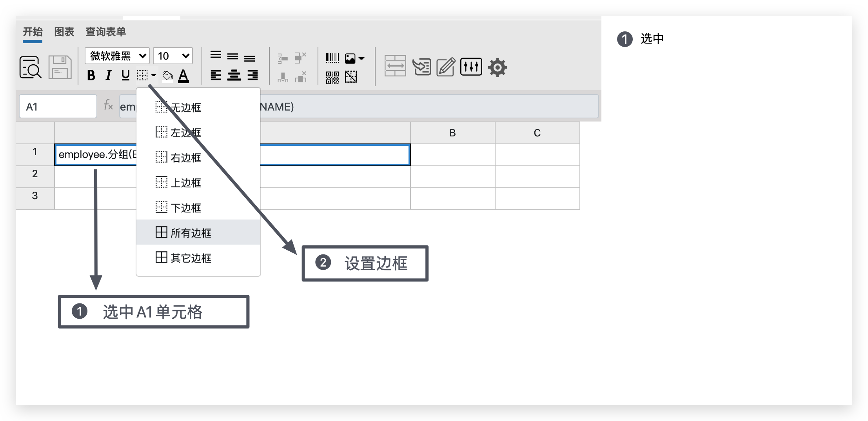Image resolution: width=868 pixels, height=421 pixels.
Task: Click the save floppy disk icon
Action: pos(60,67)
